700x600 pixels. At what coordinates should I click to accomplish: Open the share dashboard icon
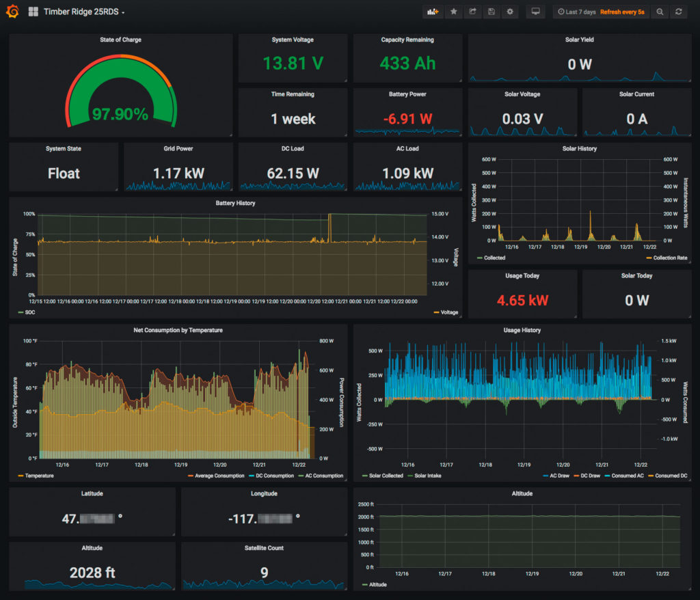click(472, 12)
